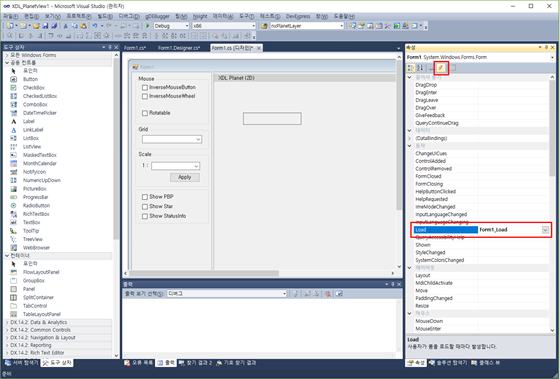Enable the Show StatusInfo checkbox

pyautogui.click(x=145, y=216)
